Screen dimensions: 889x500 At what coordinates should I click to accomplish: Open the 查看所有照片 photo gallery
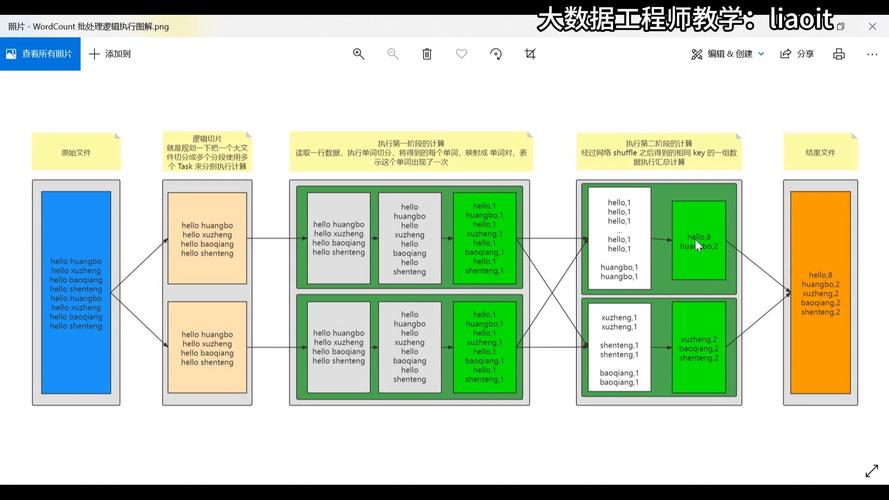pos(40,54)
